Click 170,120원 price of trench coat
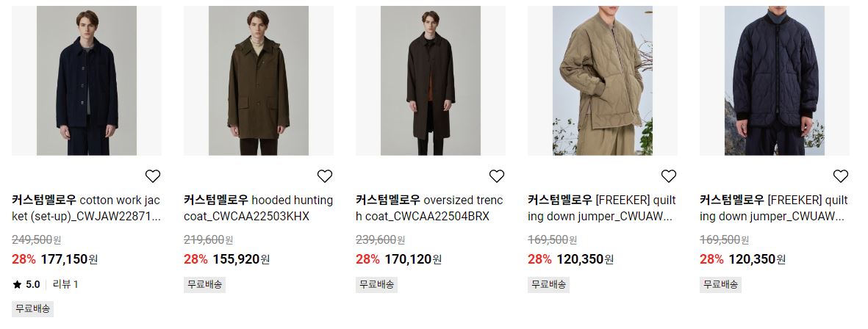The width and height of the screenshot is (868, 329). [414, 259]
